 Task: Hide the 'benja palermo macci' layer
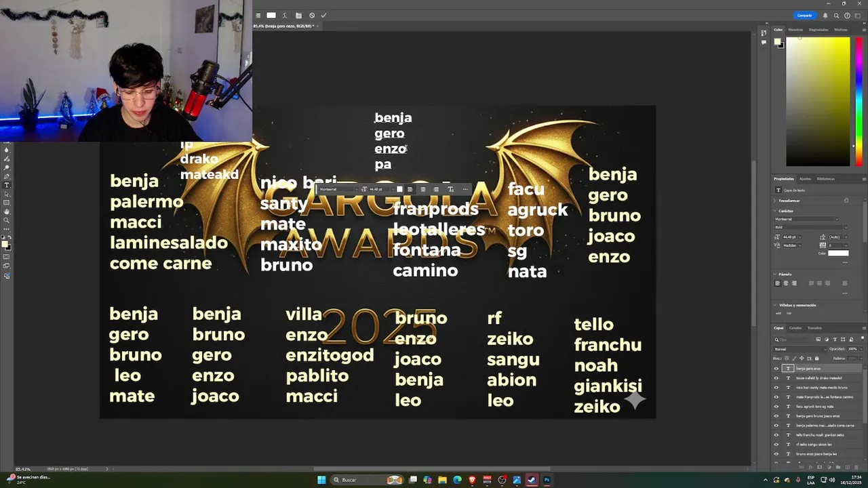pyautogui.click(x=776, y=426)
